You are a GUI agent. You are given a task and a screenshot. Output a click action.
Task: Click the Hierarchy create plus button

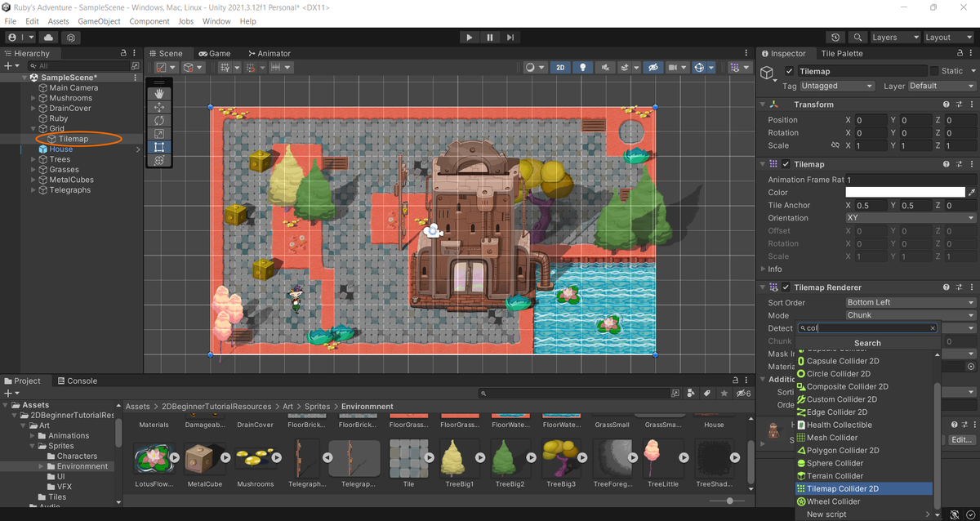[x=10, y=65]
